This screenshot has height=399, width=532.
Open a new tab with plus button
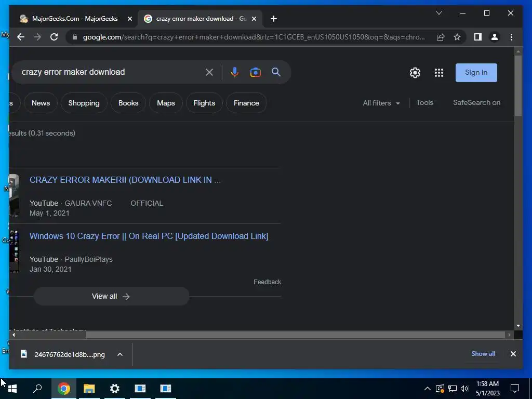point(273,19)
